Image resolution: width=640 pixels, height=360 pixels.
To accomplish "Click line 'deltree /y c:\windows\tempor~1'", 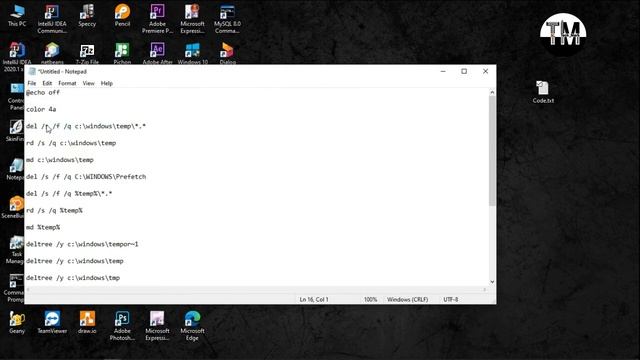I will click(82, 244).
